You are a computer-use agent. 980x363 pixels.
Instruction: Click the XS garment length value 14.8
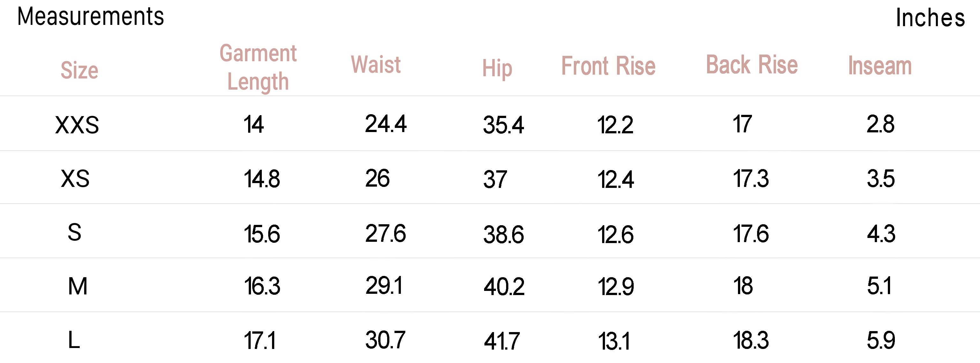262,179
